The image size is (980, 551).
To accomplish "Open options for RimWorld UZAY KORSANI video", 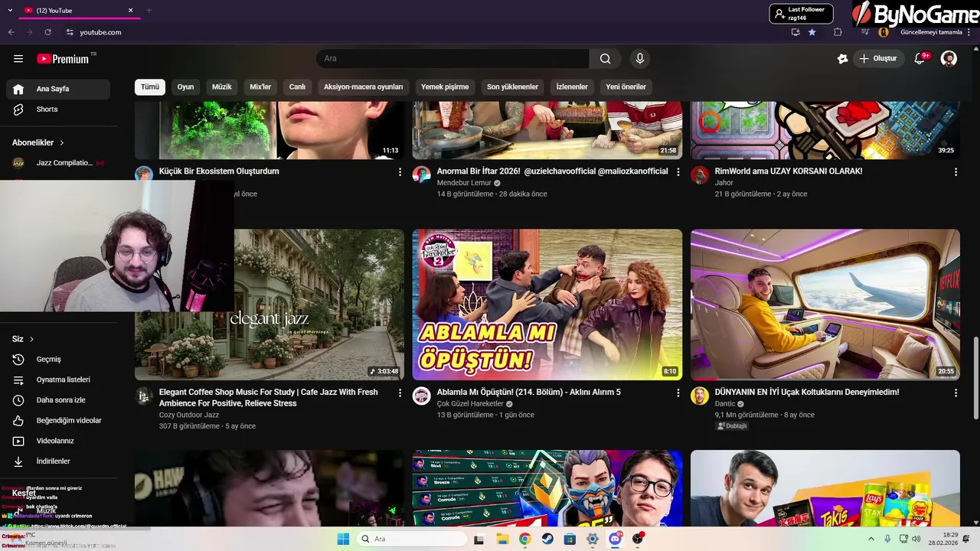I will point(955,172).
